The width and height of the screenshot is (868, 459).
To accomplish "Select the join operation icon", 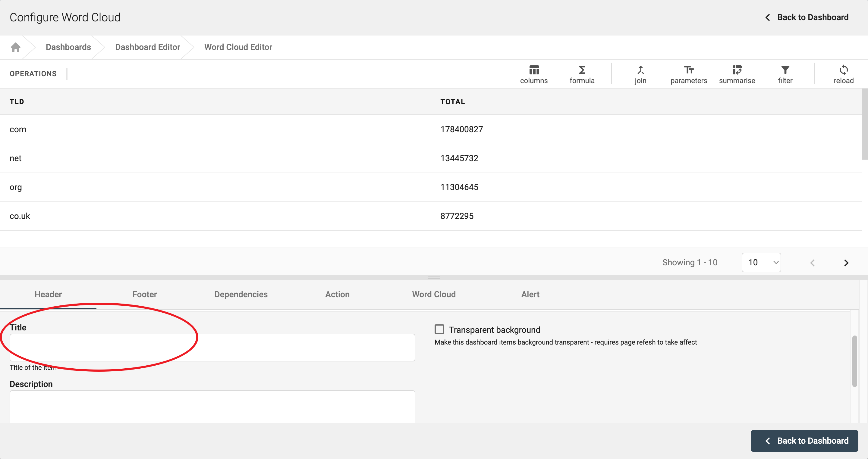I will click(x=640, y=70).
